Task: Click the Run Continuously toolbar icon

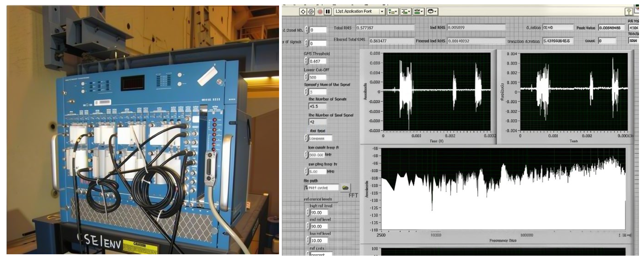Action: pyautogui.click(x=311, y=11)
